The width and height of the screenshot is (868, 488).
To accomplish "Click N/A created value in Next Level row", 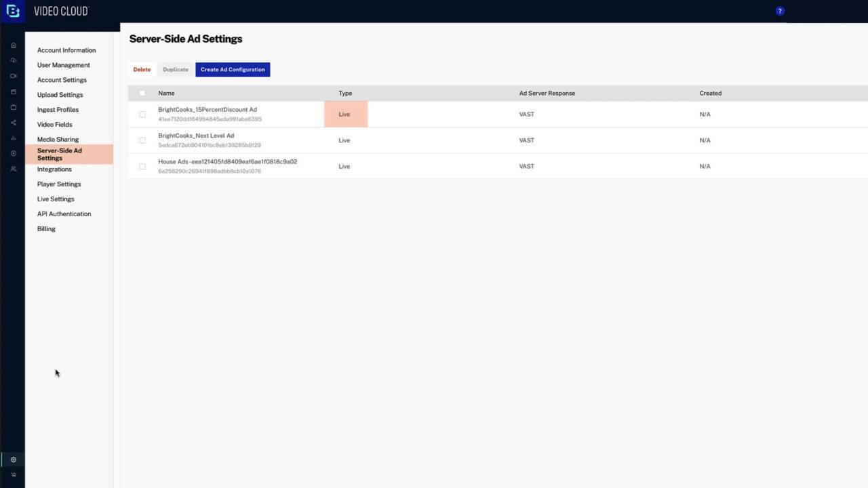I will [705, 140].
